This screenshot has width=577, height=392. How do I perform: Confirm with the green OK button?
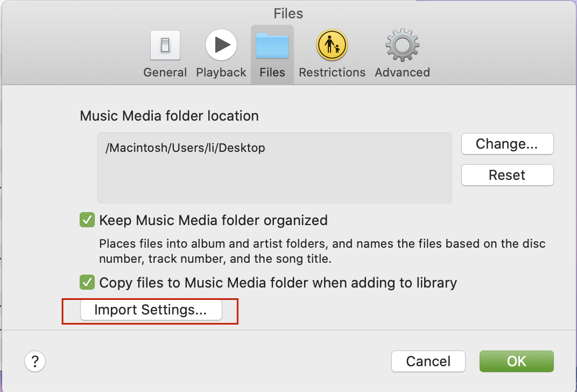[x=516, y=361]
